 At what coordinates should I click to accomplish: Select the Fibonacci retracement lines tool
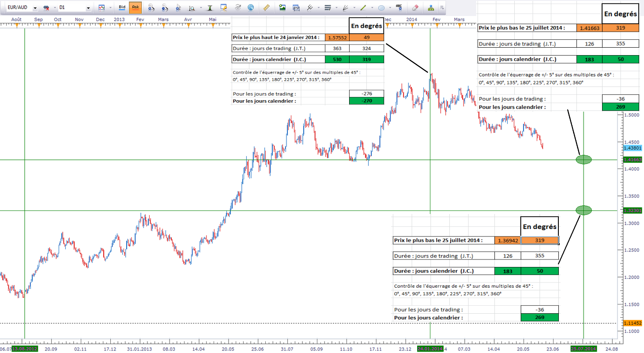coord(327,8)
